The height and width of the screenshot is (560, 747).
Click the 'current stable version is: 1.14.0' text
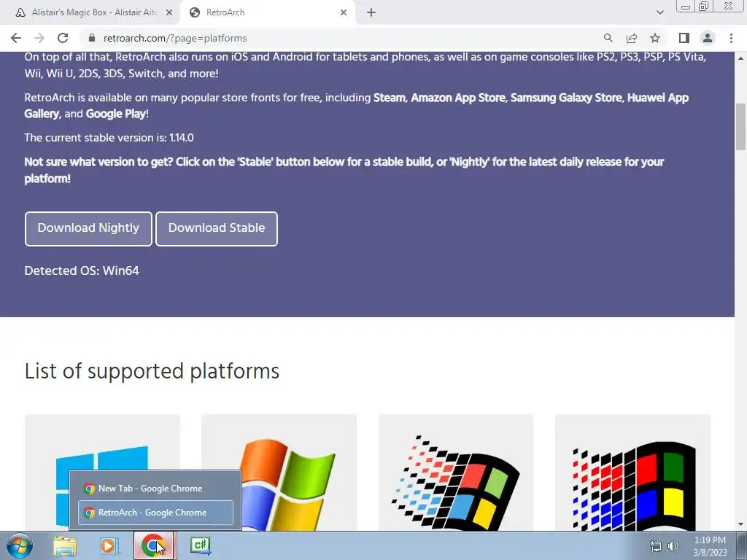pyautogui.click(x=109, y=138)
